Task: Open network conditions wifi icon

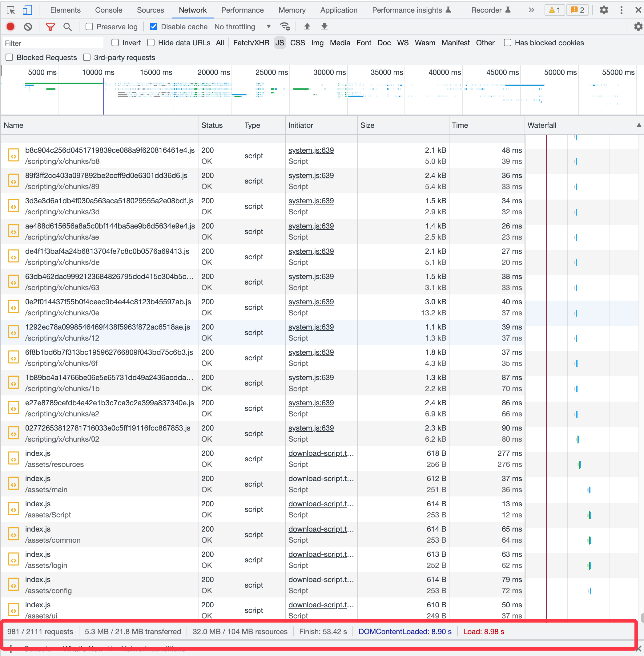Action: click(x=285, y=26)
